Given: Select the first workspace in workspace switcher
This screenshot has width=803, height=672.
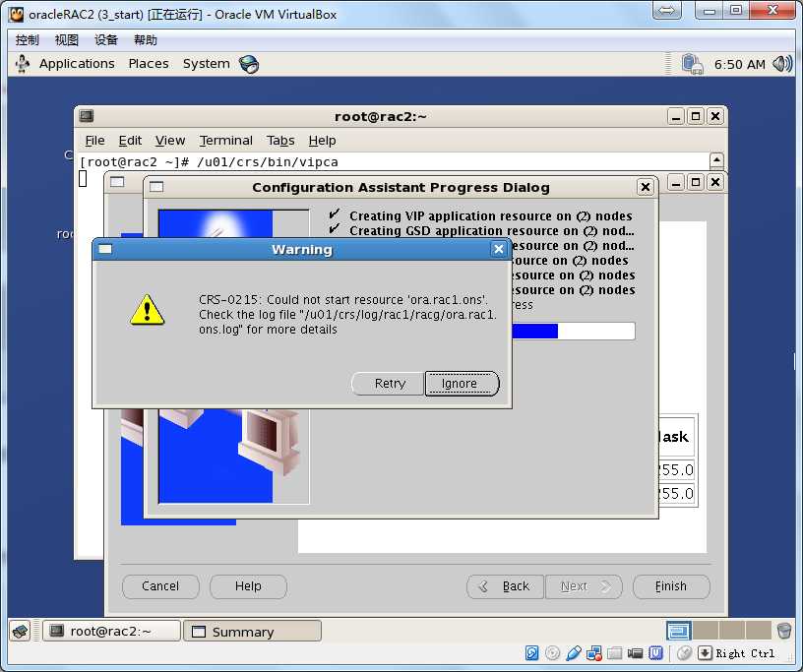Looking at the screenshot, I should (679, 631).
